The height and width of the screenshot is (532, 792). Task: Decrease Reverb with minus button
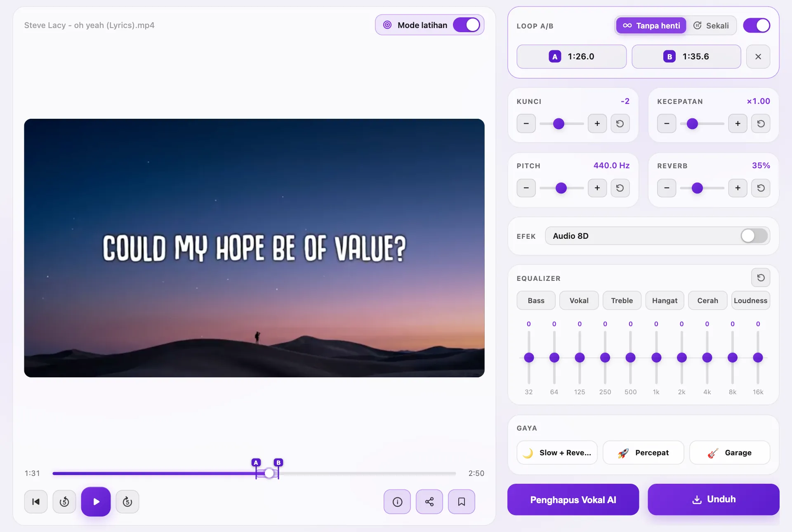[667, 188]
